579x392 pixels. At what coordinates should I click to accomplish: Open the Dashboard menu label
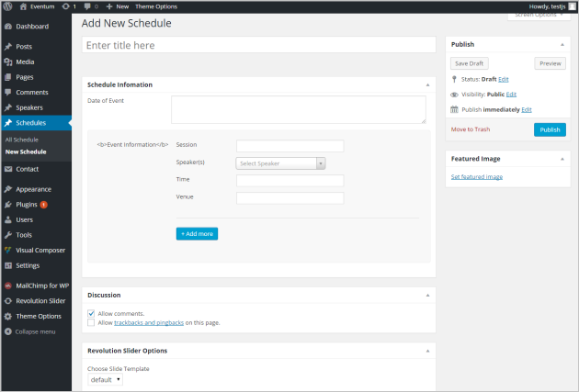32,27
